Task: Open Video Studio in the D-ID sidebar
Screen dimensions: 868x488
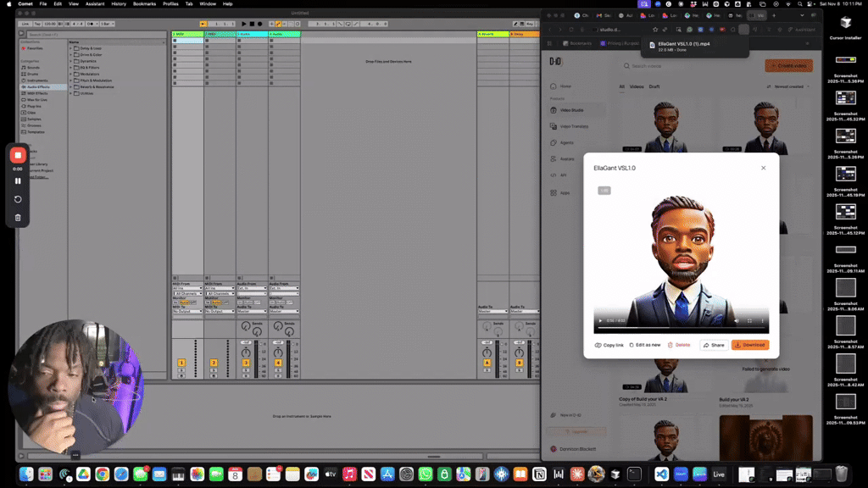Action: 571,111
